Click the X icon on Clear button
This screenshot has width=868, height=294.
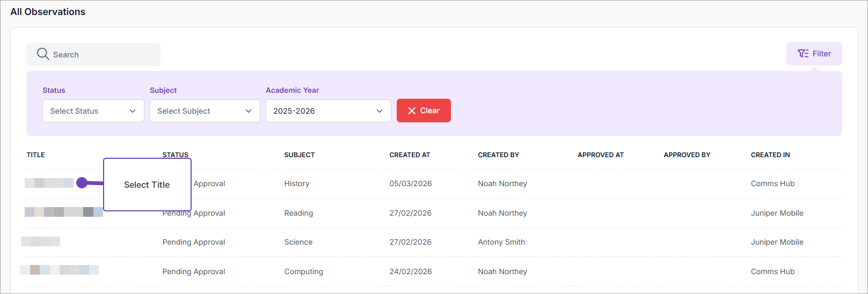tap(412, 111)
